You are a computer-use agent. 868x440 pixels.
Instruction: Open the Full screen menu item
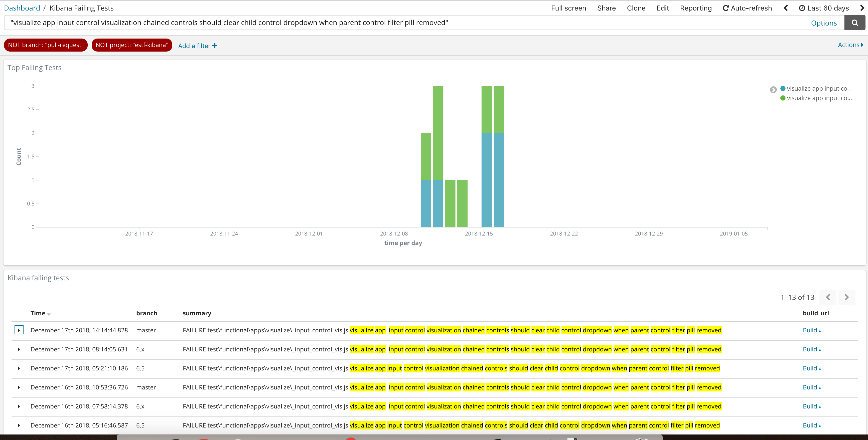568,8
